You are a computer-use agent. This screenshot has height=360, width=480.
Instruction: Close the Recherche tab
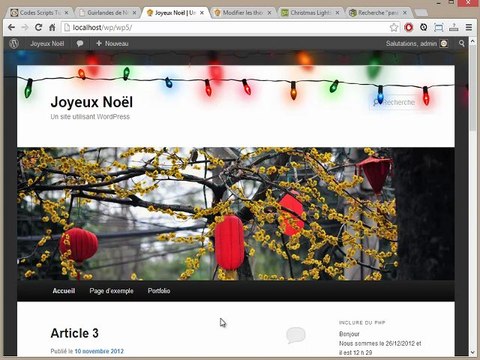coord(405,13)
